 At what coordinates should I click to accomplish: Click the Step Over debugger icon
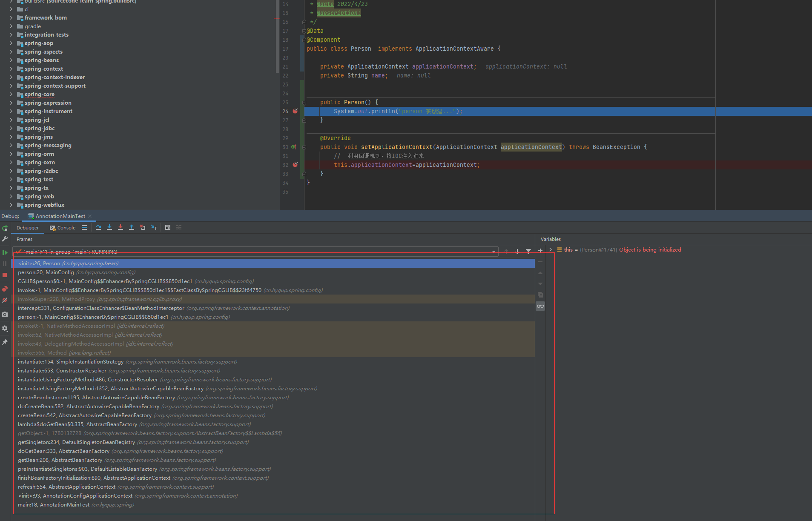(98, 227)
